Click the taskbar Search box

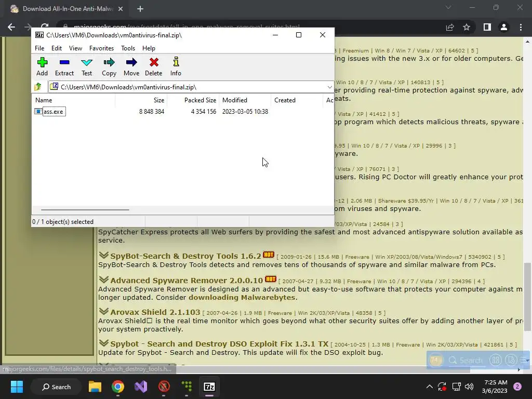point(56,387)
